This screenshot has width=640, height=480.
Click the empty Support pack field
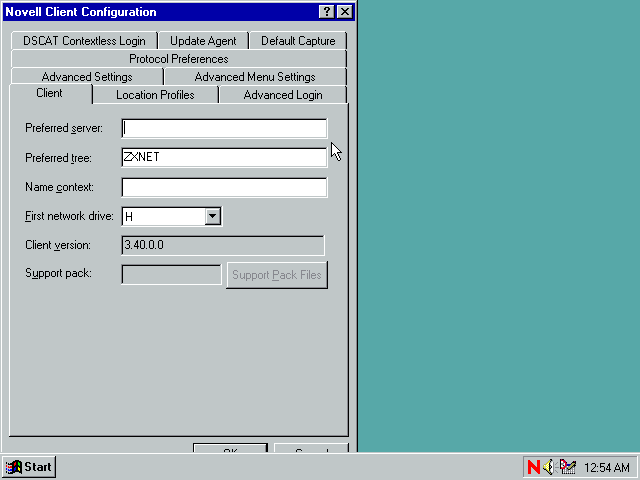pos(171,274)
